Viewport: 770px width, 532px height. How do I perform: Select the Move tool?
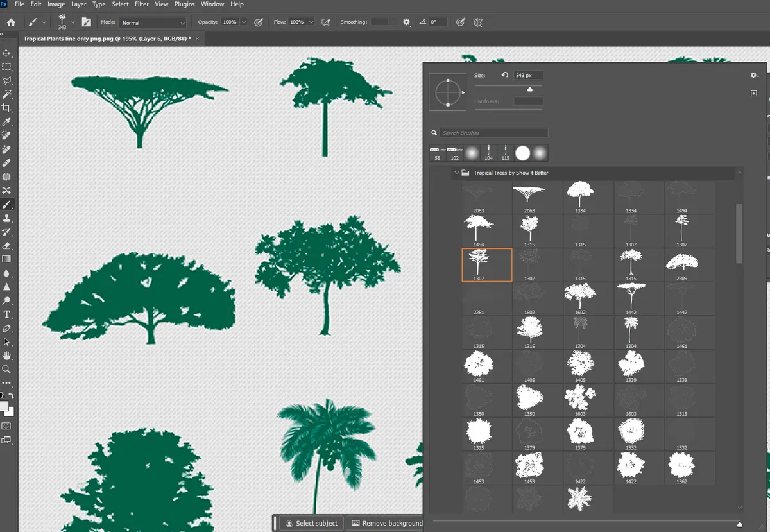(x=6, y=53)
